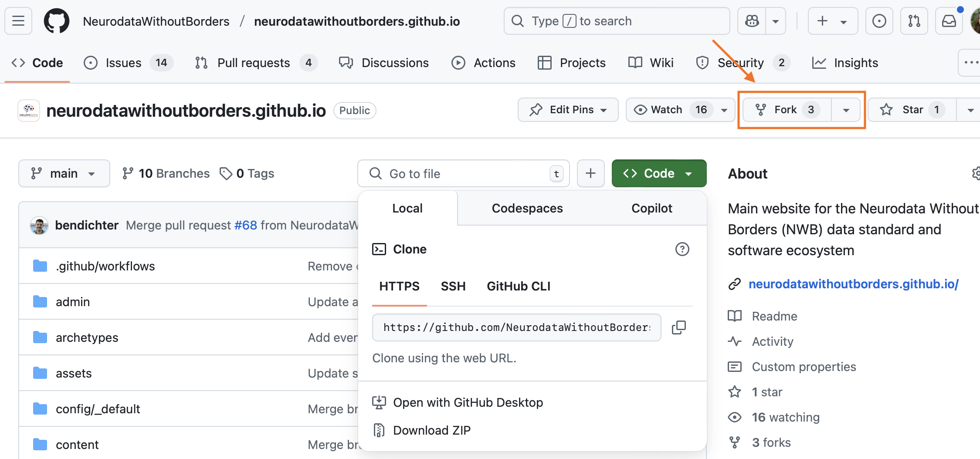Open the notifications inbox icon
This screenshot has width=980, height=459.
[949, 20]
